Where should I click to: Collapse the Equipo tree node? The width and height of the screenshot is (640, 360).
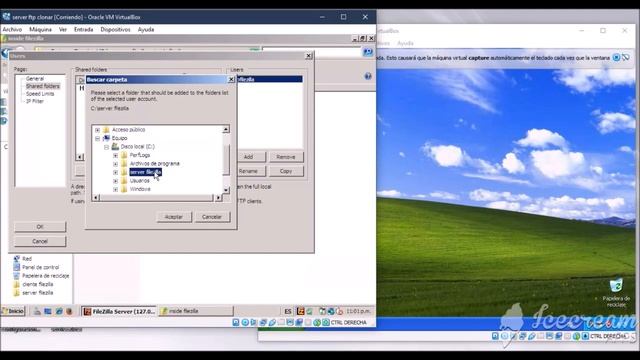[x=98, y=138]
